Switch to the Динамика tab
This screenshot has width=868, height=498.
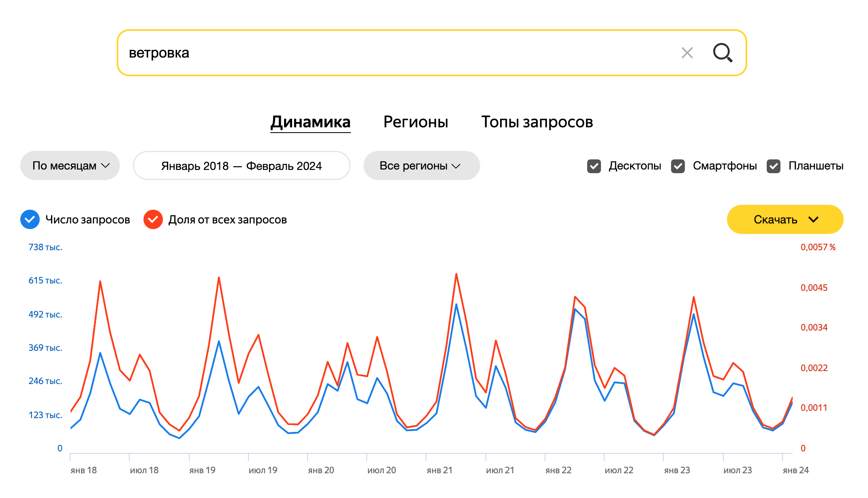pyautogui.click(x=310, y=122)
